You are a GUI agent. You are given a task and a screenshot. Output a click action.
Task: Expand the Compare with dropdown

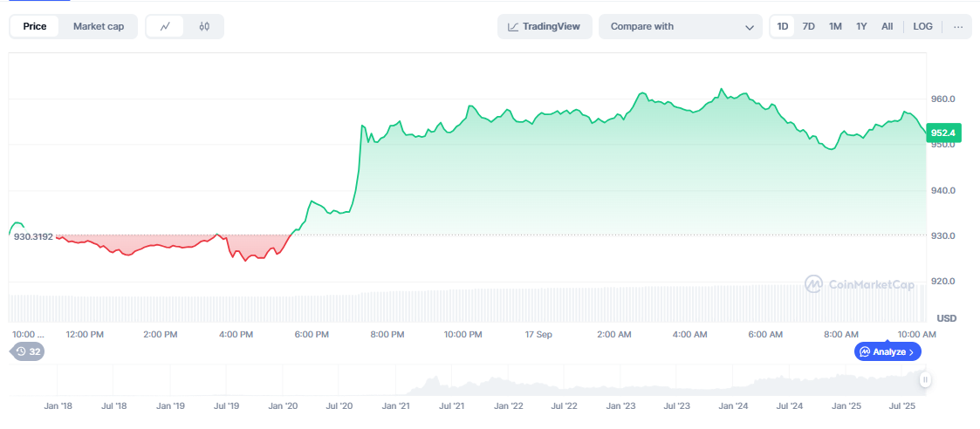(680, 26)
